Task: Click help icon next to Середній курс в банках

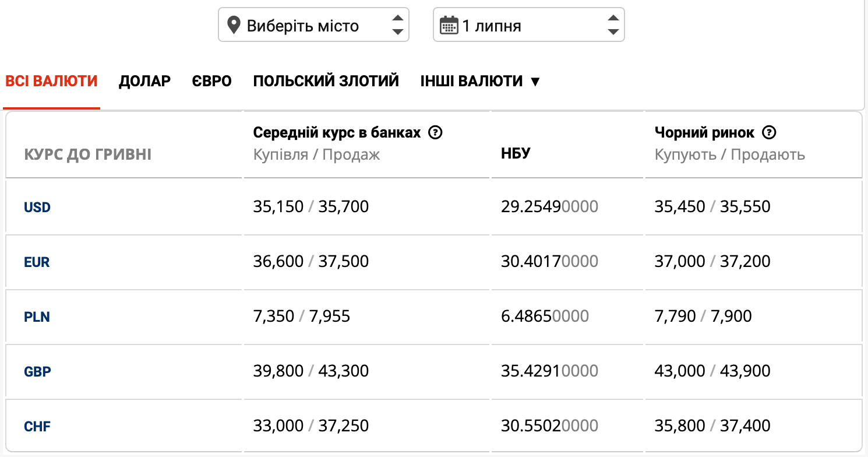Action: [x=435, y=133]
